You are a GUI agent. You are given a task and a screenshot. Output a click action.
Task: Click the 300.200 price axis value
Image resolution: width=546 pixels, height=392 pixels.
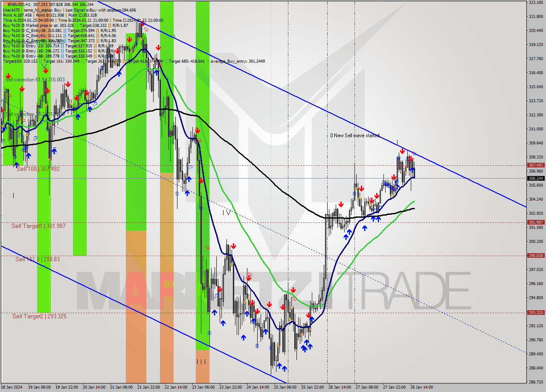pos(536,242)
